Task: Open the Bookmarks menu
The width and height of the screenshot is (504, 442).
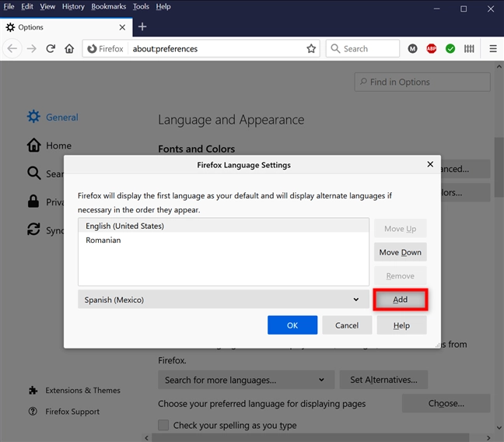Action: tap(108, 6)
